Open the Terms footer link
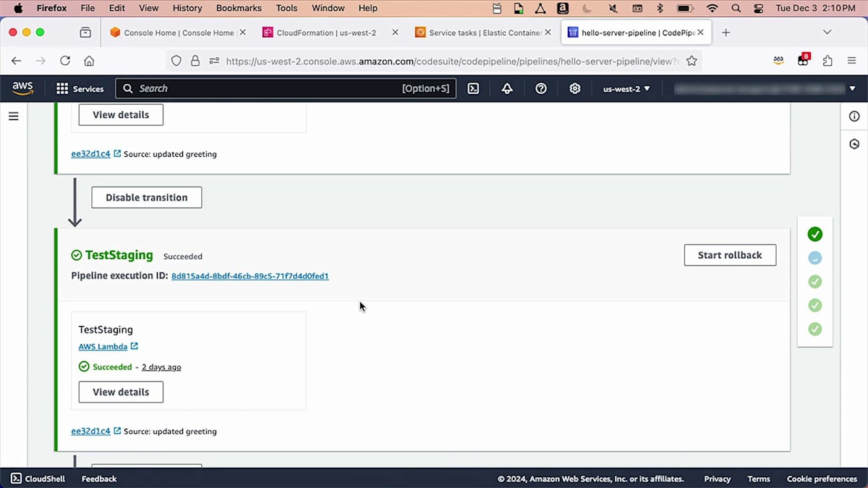This screenshot has width=868, height=488. [x=759, y=479]
